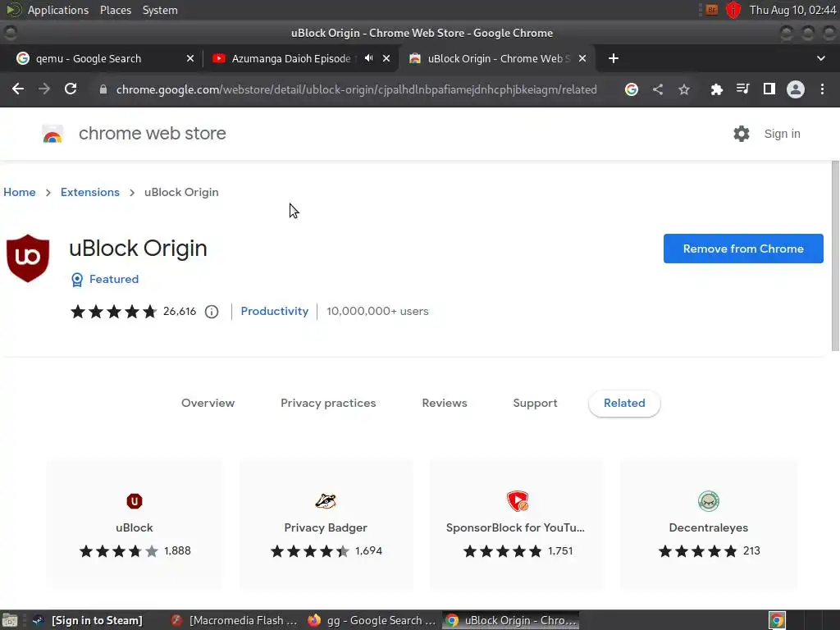Open the Extensions puzzle menu
This screenshot has width=840, height=630.
tap(716, 89)
